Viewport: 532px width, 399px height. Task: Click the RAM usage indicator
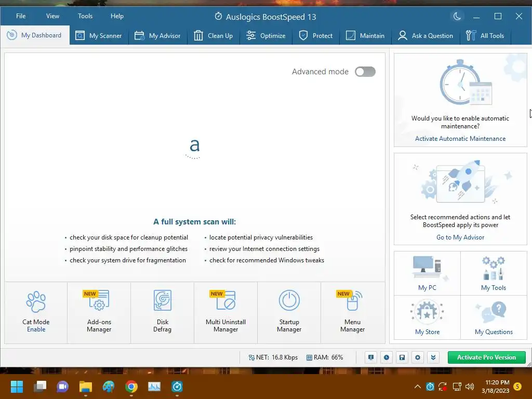pos(325,357)
